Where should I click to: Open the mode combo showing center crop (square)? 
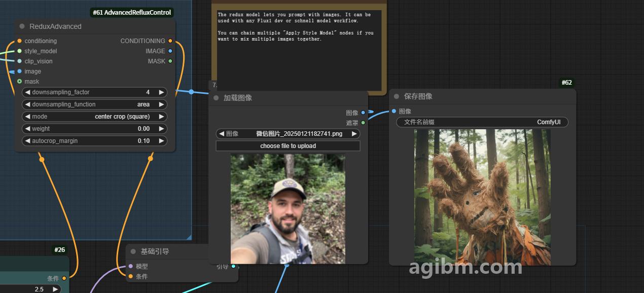95,117
